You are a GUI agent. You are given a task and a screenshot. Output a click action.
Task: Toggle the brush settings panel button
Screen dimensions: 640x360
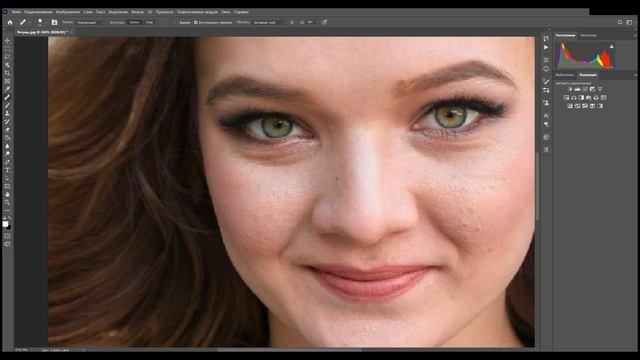54,22
